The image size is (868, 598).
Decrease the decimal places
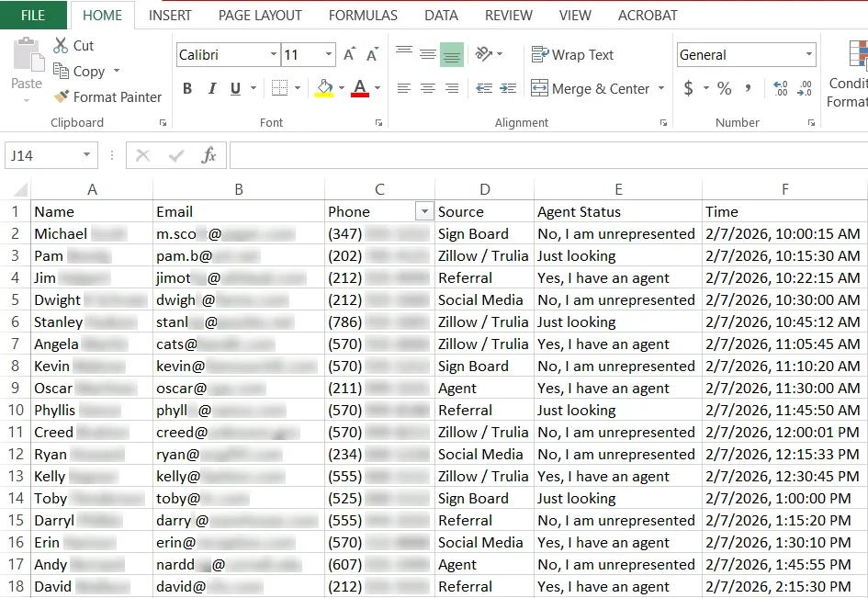805,88
